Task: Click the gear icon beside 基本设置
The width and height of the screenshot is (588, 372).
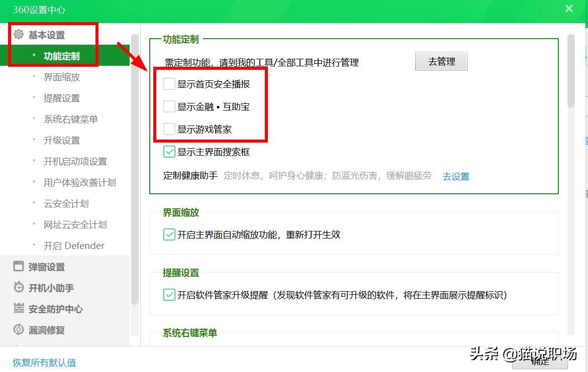Action: [x=19, y=35]
